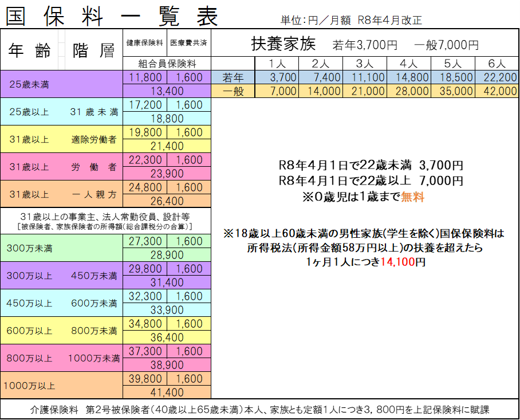Click the 13,400 total under 25歳未満
The width and height of the screenshot is (520, 420).
pos(167,91)
